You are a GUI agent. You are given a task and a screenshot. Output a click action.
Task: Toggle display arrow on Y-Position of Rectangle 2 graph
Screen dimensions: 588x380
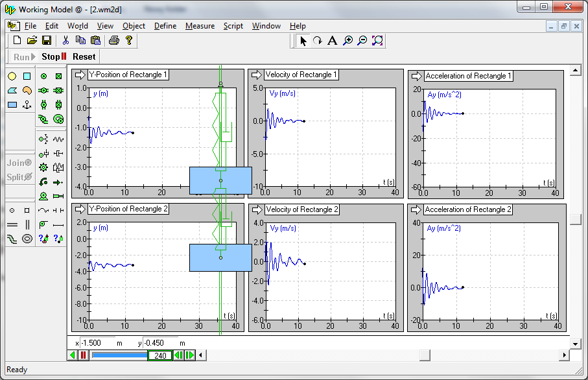pos(80,209)
